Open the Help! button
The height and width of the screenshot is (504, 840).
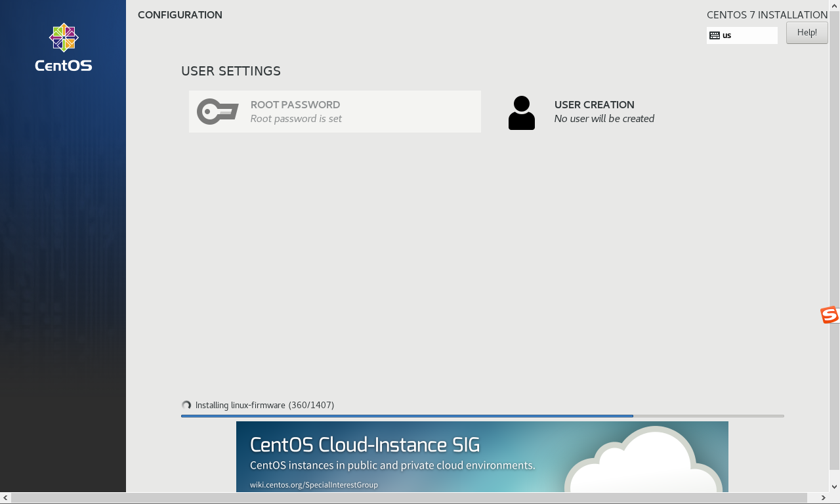(807, 33)
